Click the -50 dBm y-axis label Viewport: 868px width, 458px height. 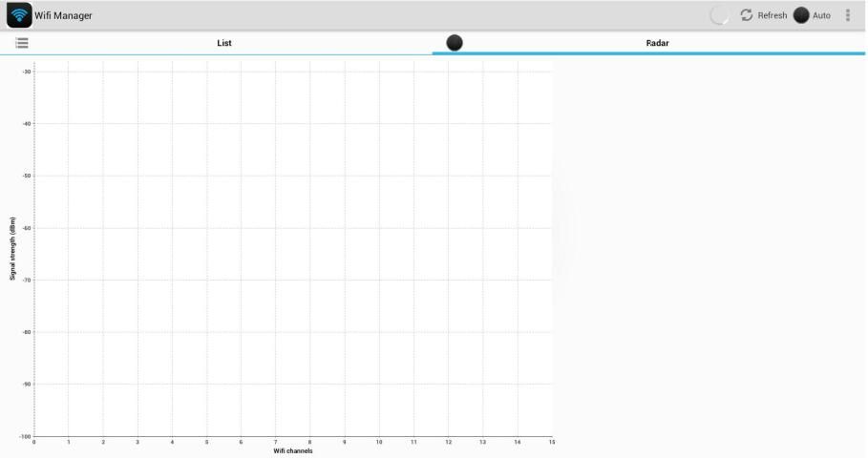pyautogui.click(x=27, y=176)
